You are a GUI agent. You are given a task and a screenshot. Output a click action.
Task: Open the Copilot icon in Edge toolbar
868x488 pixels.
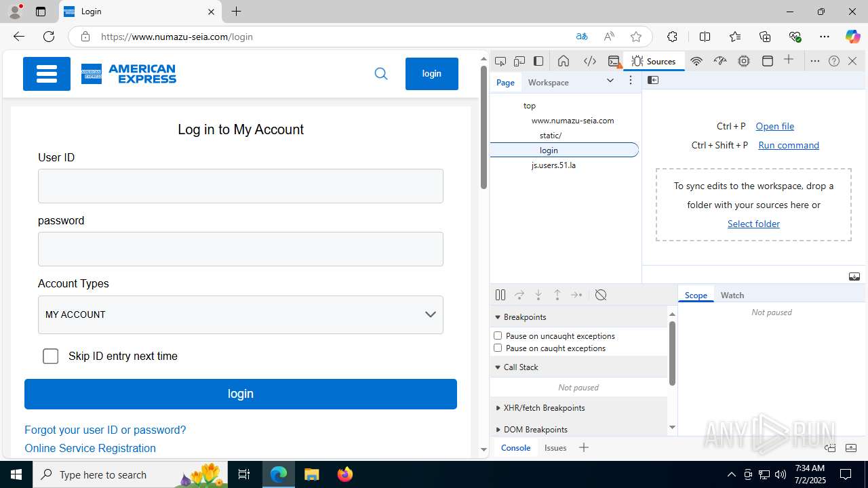pyautogui.click(x=852, y=37)
